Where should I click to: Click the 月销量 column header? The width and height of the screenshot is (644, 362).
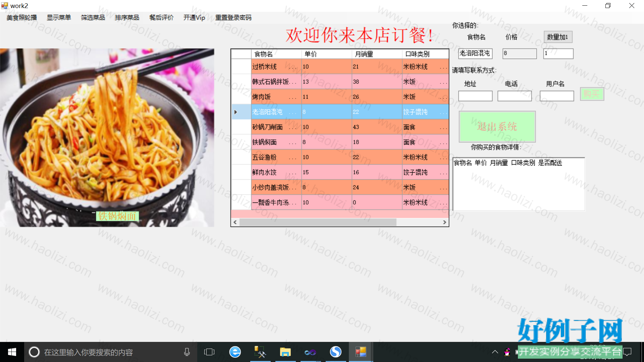tap(377, 54)
